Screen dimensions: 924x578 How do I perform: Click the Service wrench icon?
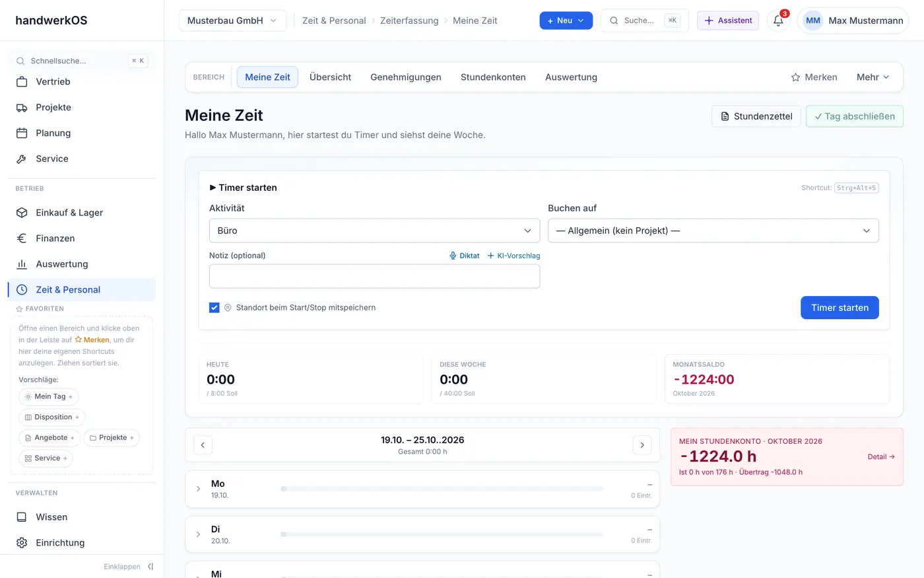click(x=22, y=159)
